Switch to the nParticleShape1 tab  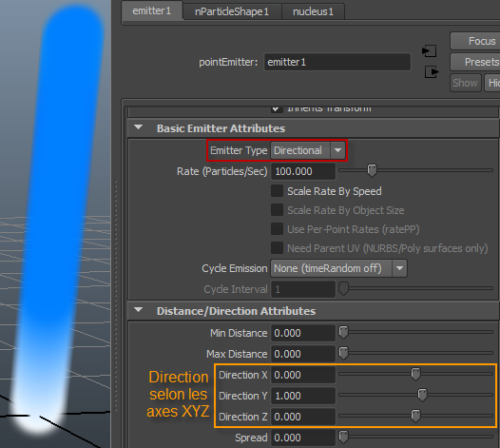pos(232,11)
